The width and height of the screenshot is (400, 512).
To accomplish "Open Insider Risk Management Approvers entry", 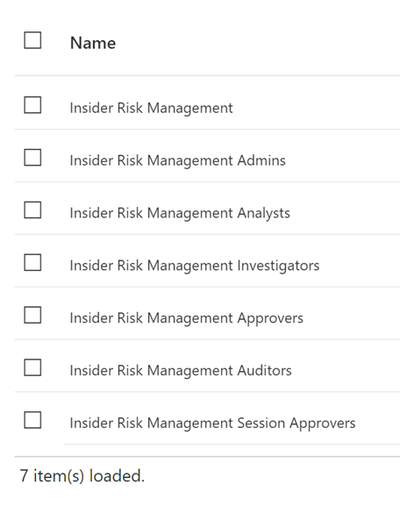I will click(x=187, y=318).
